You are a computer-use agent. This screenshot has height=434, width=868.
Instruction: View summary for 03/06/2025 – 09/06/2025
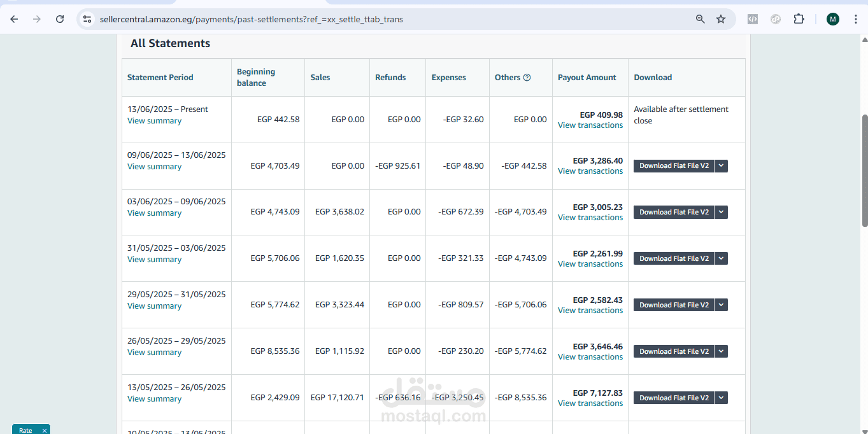pos(154,213)
